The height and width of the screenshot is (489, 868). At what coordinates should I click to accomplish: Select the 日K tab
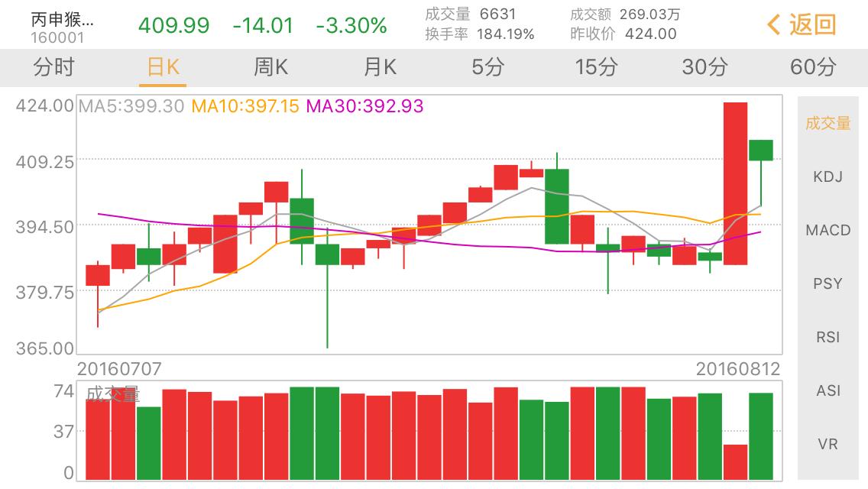(x=163, y=67)
